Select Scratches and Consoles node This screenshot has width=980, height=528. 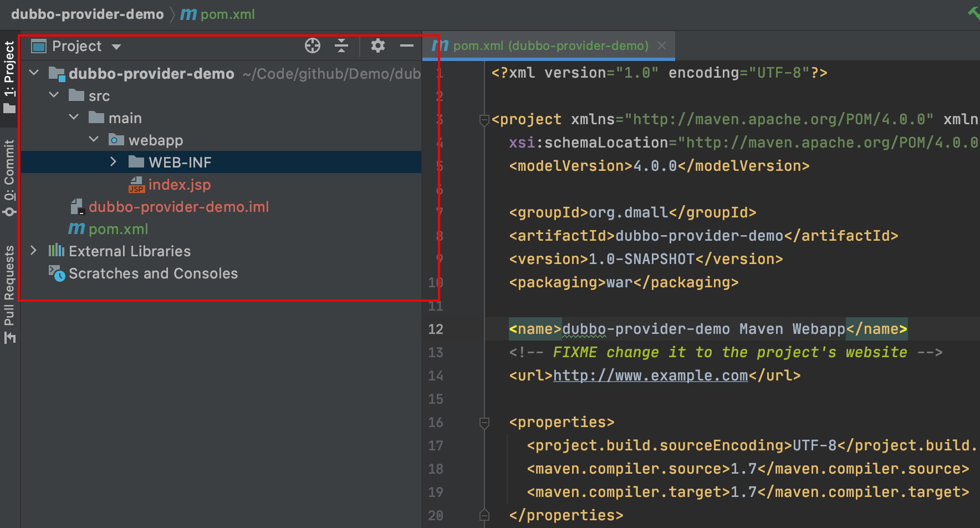coord(153,273)
